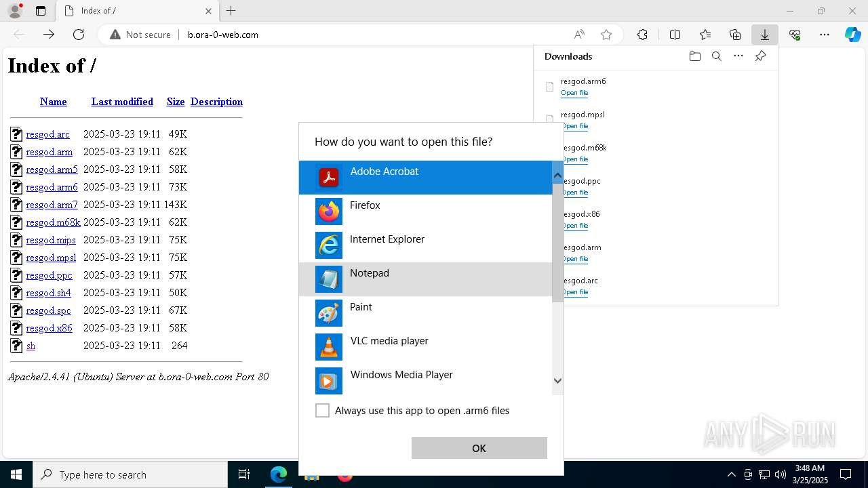Viewport: 868px width, 488px height.
Task: Open Copilot sidebar icon
Action: pyautogui.click(x=853, y=35)
